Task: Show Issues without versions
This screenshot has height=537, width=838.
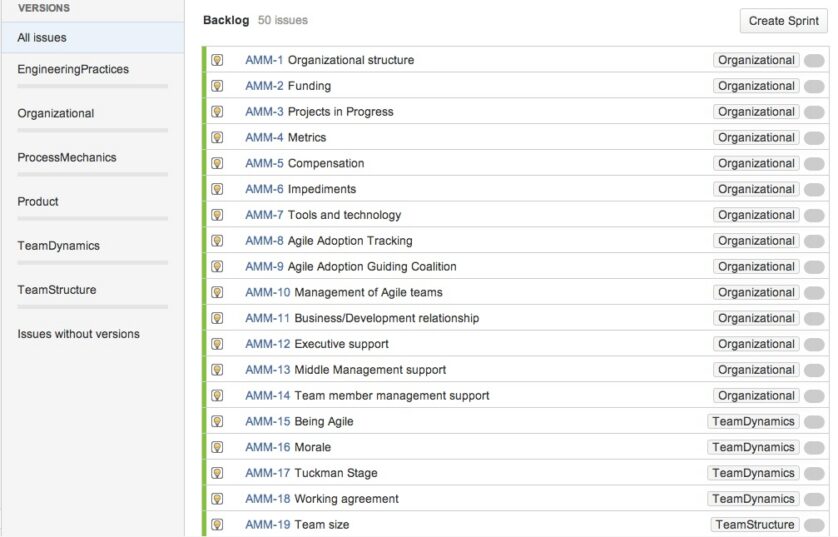Action: (x=79, y=334)
